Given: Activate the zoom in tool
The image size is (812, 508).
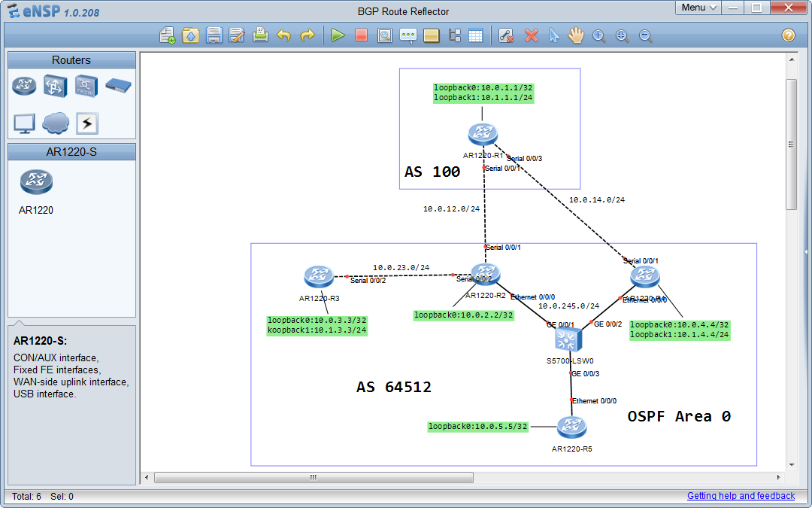Looking at the screenshot, I should pos(598,35).
